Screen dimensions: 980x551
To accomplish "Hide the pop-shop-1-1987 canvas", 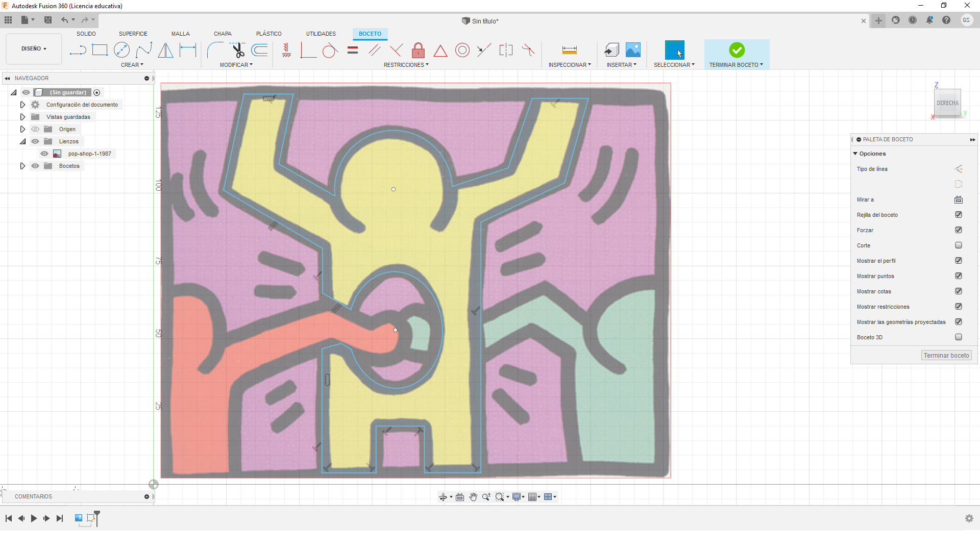I will tap(44, 154).
